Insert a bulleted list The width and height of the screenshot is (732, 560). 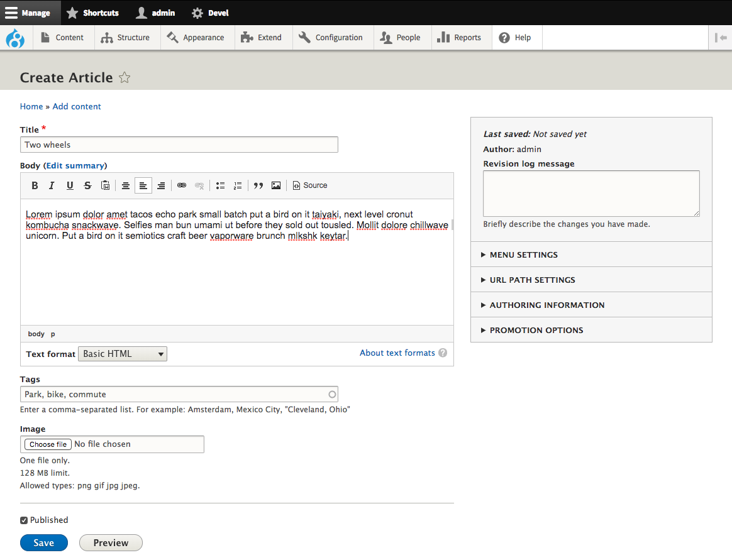220,185
